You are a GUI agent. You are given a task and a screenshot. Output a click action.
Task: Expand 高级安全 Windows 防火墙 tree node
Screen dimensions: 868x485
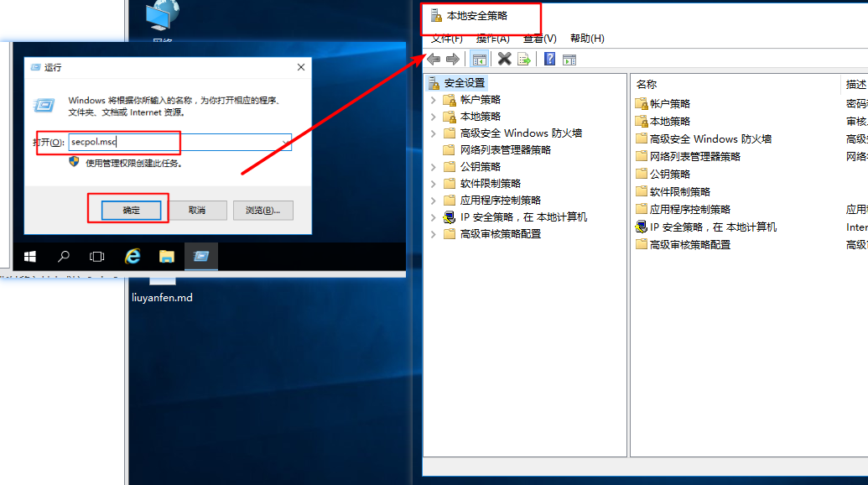click(x=434, y=133)
